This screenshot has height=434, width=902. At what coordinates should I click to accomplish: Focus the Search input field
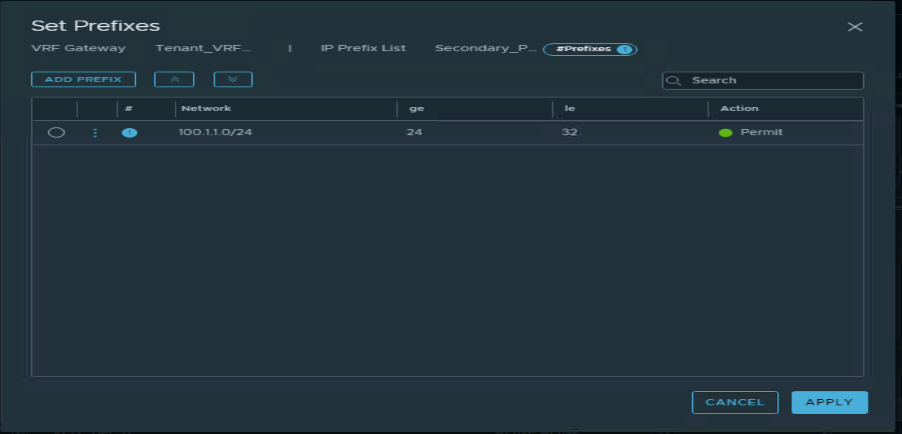772,81
